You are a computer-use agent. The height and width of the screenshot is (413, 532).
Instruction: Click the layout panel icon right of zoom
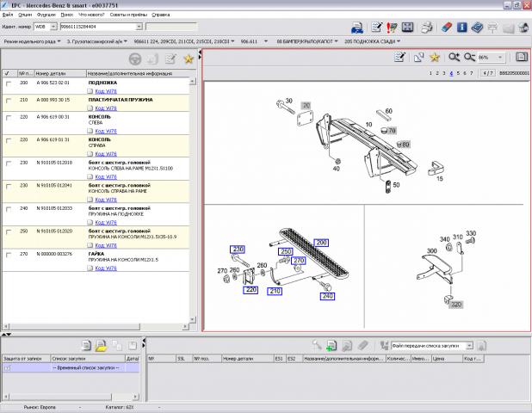pyautogui.click(x=522, y=57)
